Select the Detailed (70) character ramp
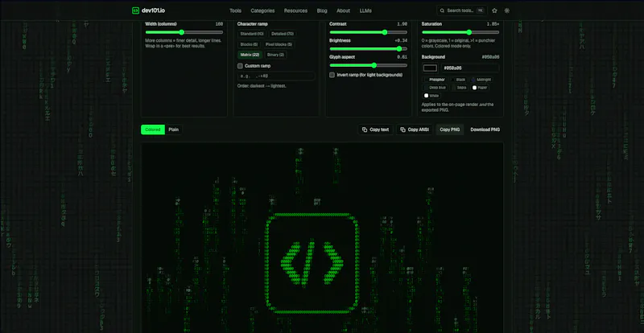644x333 pixels. [x=283, y=34]
